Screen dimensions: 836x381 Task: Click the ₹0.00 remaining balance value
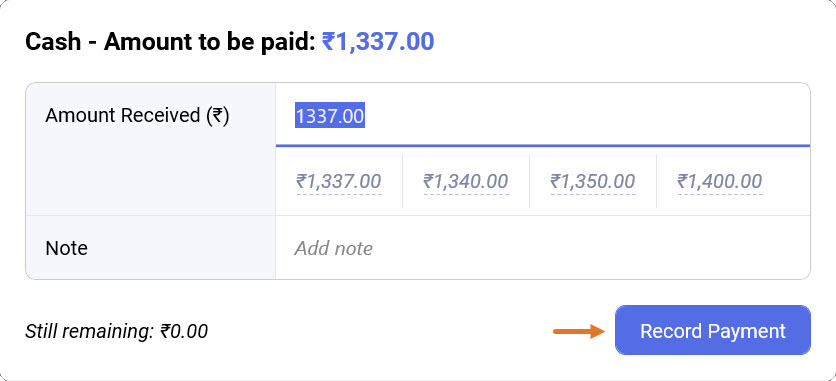pos(184,331)
